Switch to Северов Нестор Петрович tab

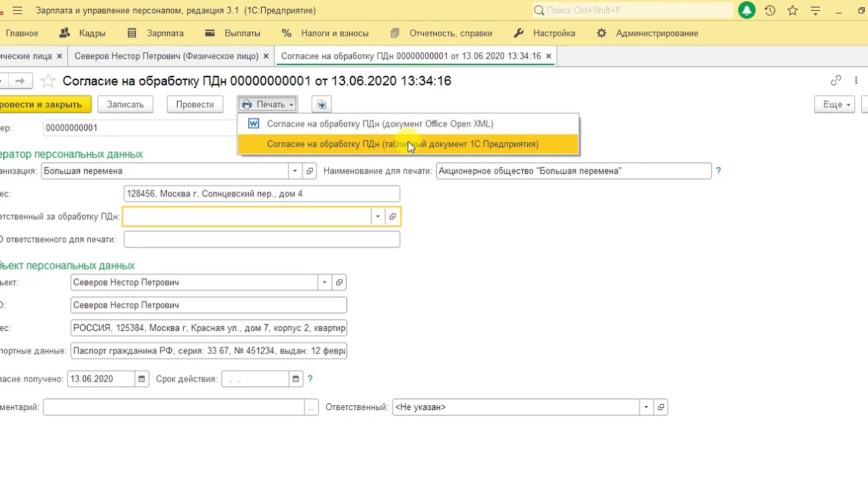(166, 56)
